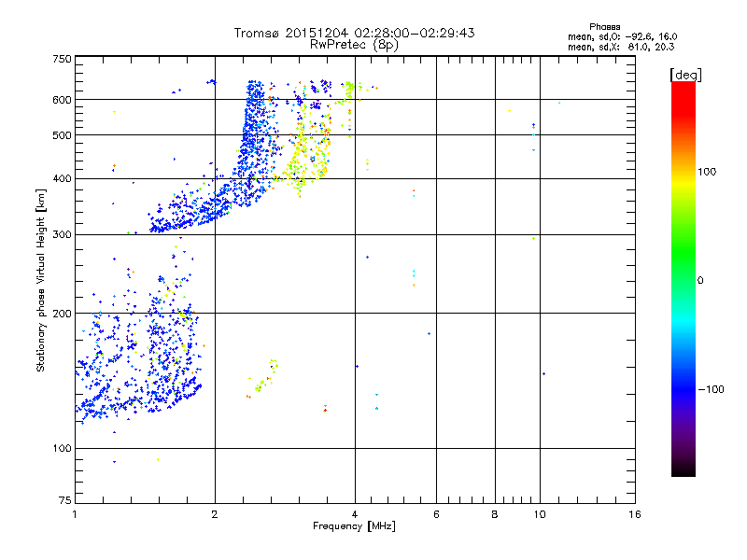The image size is (747, 560).
Task: Click the y-axis '600' tick label
Action: [62, 100]
